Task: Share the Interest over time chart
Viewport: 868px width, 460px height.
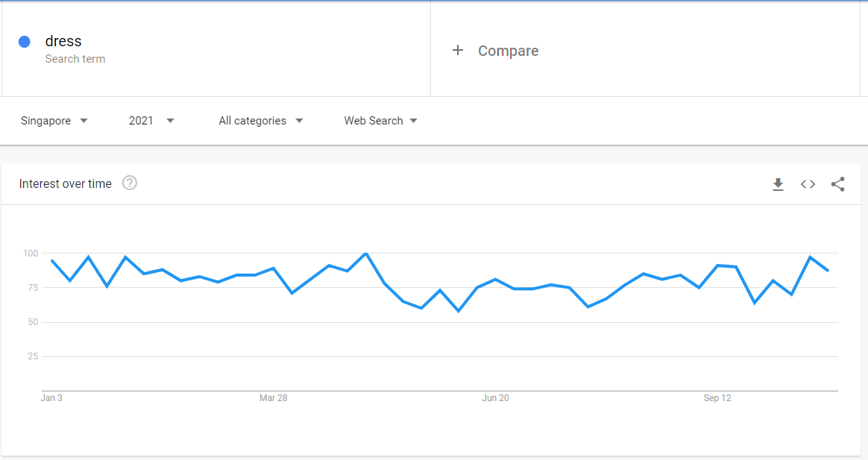Action: 837,184
